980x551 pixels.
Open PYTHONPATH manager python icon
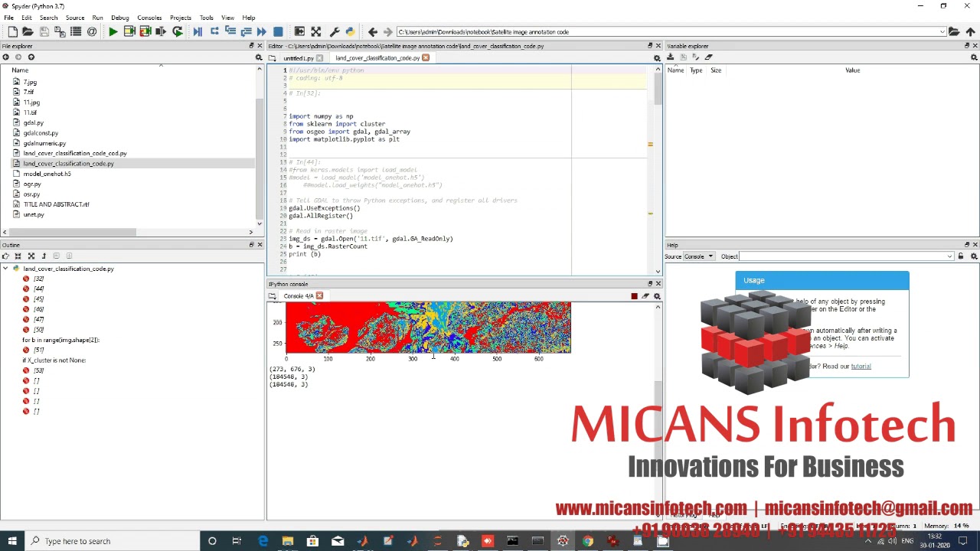350,31
